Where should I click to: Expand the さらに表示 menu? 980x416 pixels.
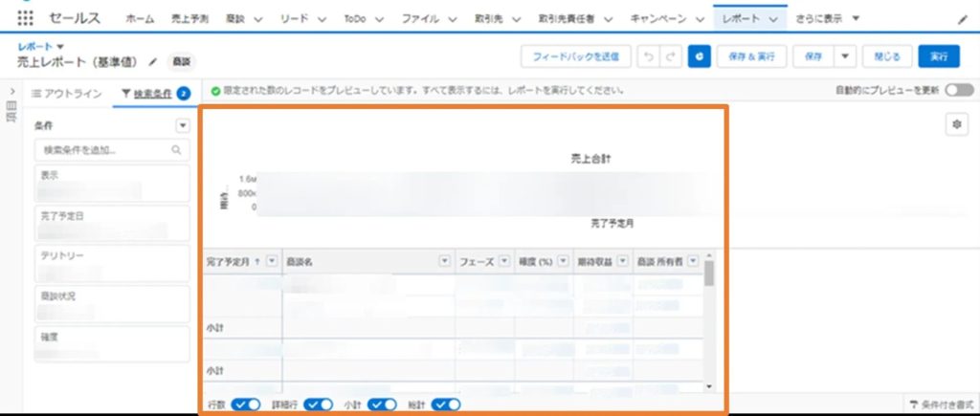pos(828,19)
